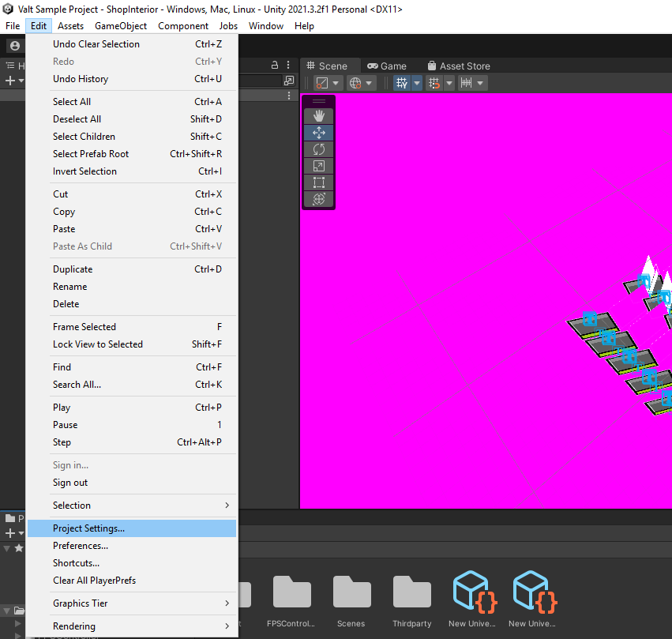Viewport: 672px width, 639px height.
Task: Choose Duplicate in Edit menu
Action: (132, 269)
